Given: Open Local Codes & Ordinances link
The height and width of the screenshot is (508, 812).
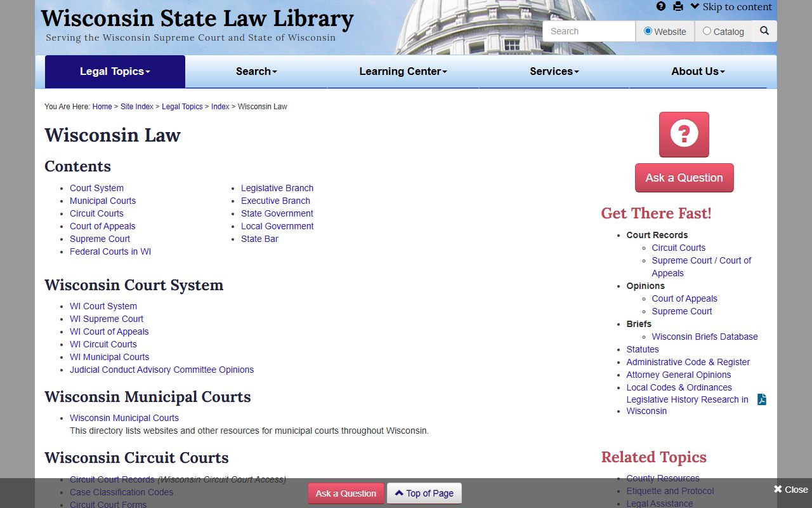Looking at the screenshot, I should 679,387.
